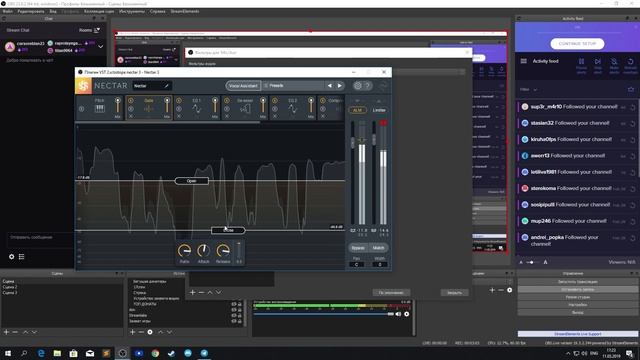The image size is (640, 360).
Task: Open the Файл menu
Action: pos(7,11)
